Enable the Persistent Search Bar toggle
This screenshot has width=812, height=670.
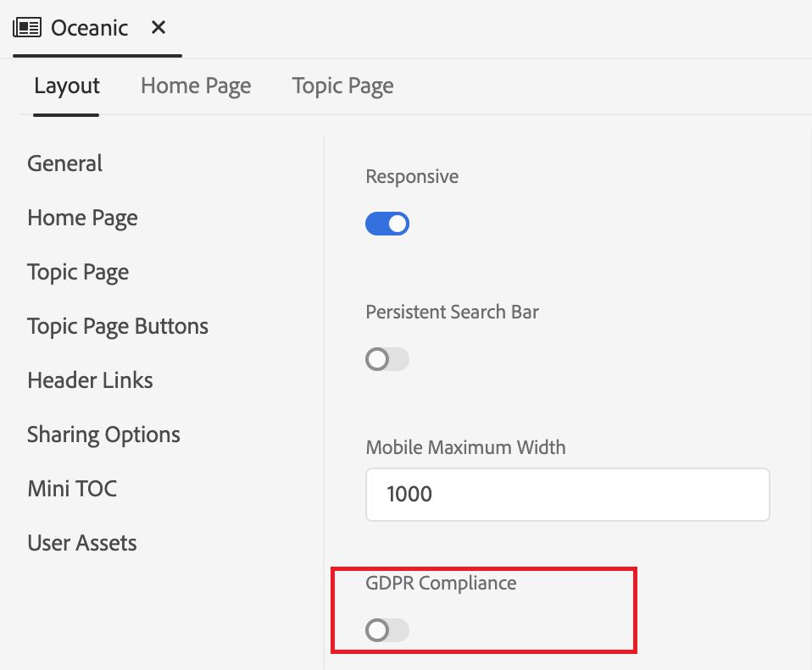tap(387, 359)
